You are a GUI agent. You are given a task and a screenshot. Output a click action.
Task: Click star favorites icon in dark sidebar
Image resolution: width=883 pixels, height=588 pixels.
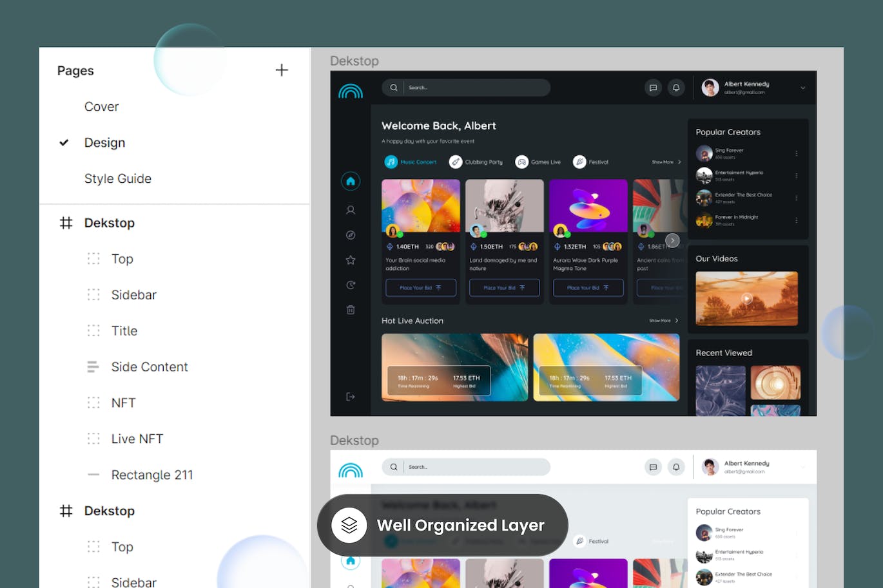(x=351, y=260)
